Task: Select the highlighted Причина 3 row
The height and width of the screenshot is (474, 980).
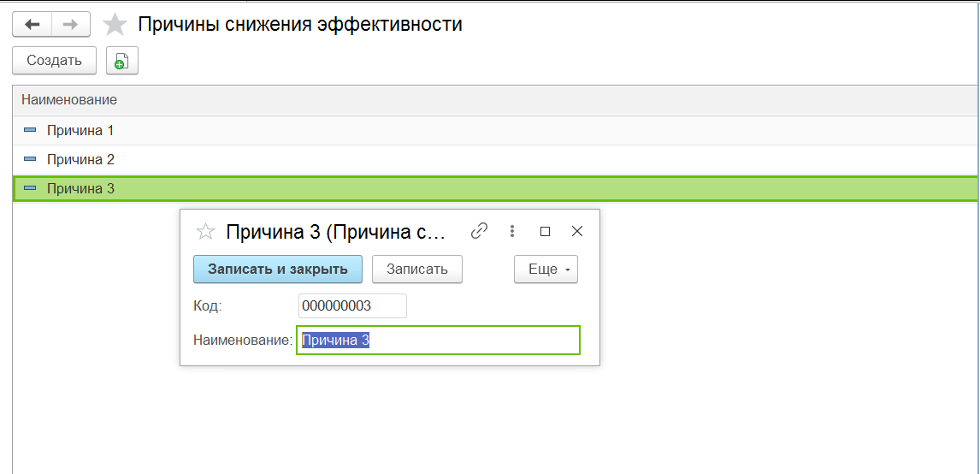Action: click(496, 188)
